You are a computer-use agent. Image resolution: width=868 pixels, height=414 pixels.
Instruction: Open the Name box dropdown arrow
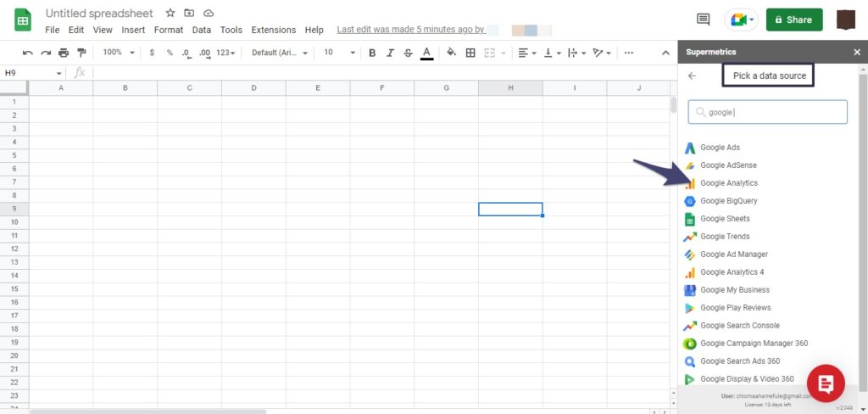[x=59, y=73]
